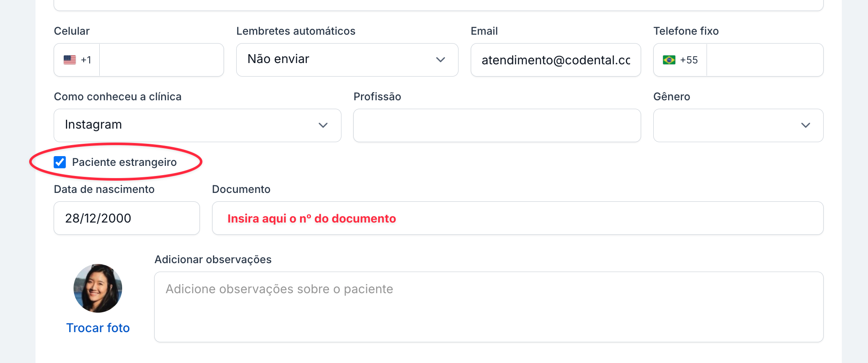Focus the Telefone fixo number field
Image resolution: width=868 pixels, height=363 pixels.
[764, 60]
